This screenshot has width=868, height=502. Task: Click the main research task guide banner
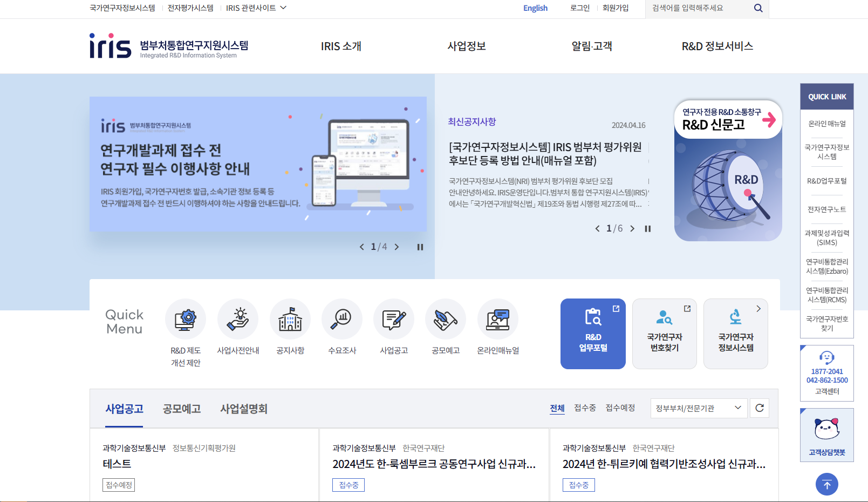258,164
